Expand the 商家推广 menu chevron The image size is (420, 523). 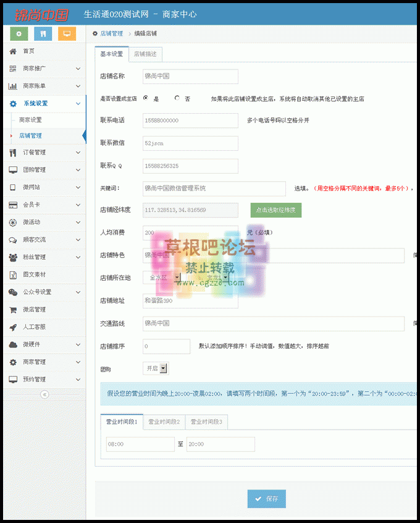pyautogui.click(x=78, y=69)
